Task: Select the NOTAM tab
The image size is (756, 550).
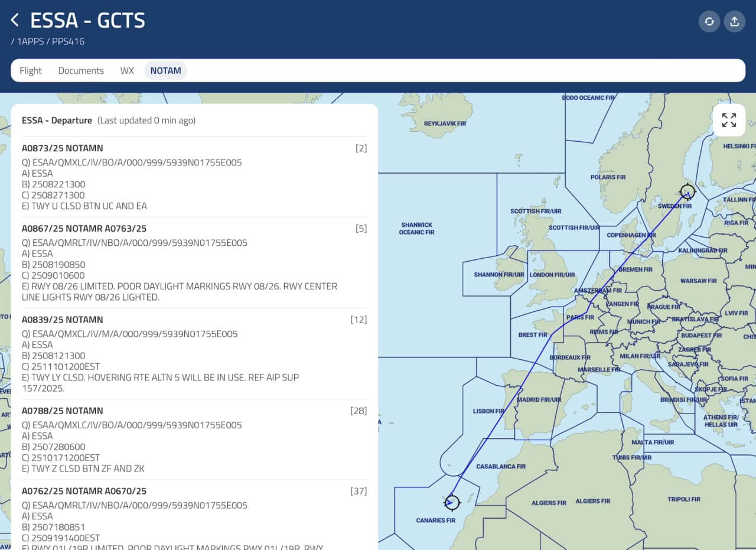Action: 165,70
